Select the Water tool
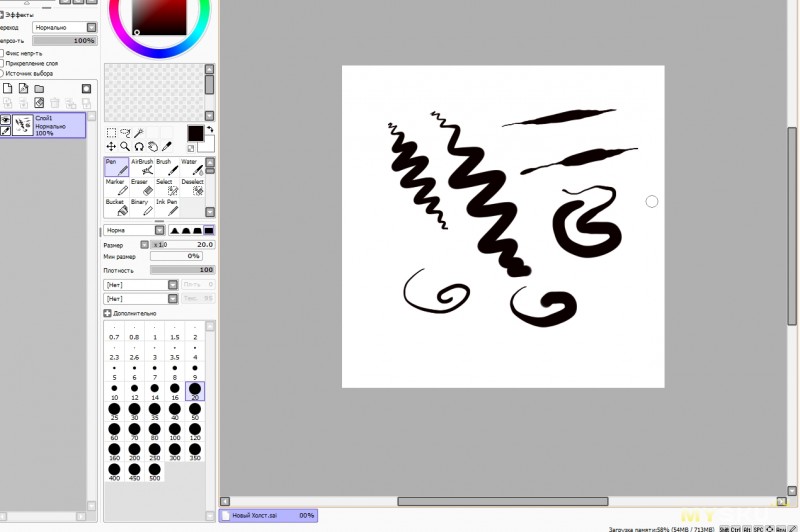 click(x=192, y=167)
